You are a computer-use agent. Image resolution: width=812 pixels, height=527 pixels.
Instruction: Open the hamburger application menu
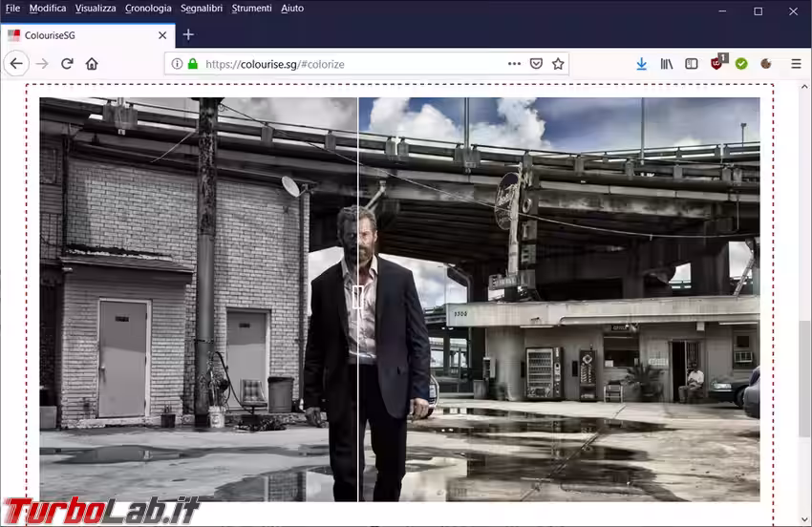tap(796, 64)
